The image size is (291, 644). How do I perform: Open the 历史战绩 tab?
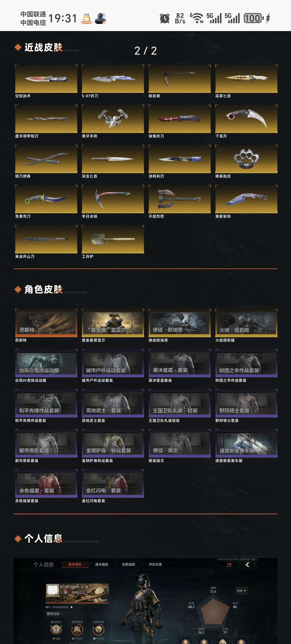pos(128,564)
